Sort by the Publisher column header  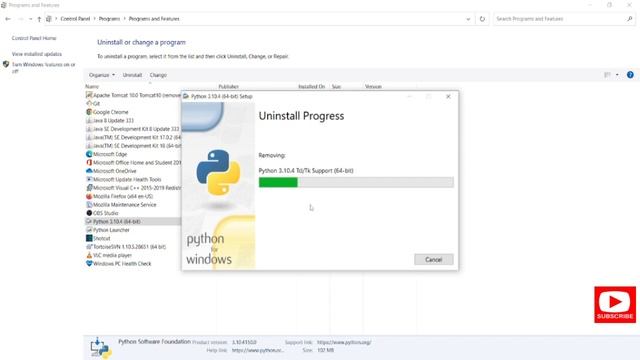229,87
